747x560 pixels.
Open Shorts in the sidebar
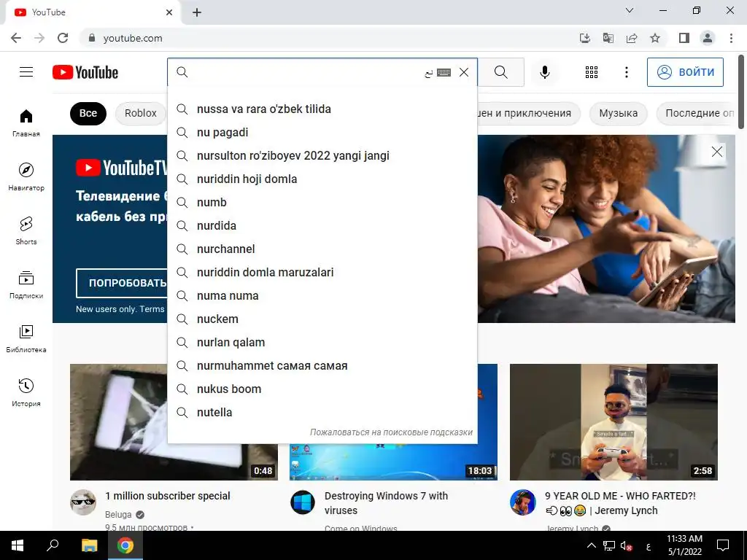click(26, 230)
